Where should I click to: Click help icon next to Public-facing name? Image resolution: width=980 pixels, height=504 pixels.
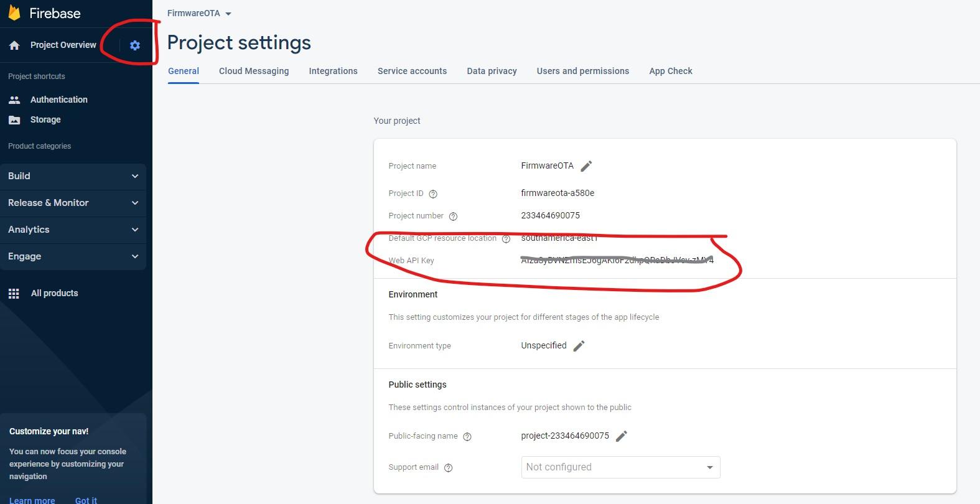(467, 437)
